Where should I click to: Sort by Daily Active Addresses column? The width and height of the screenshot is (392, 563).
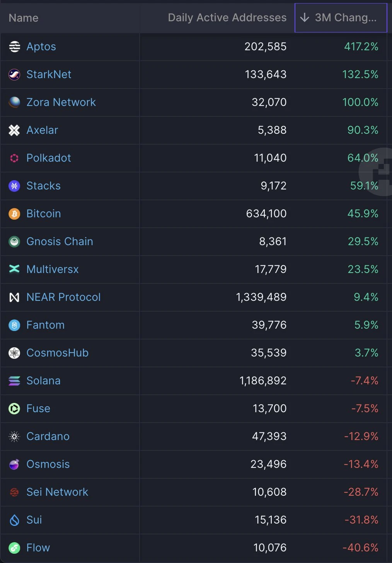(x=227, y=18)
